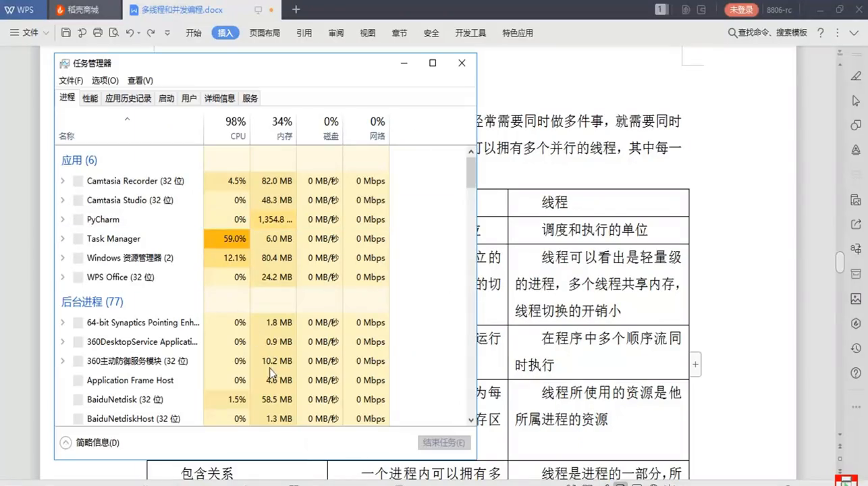Open the WPS home tab logo
Image resolution: width=868 pixels, height=486 pixels.
click(x=20, y=9)
